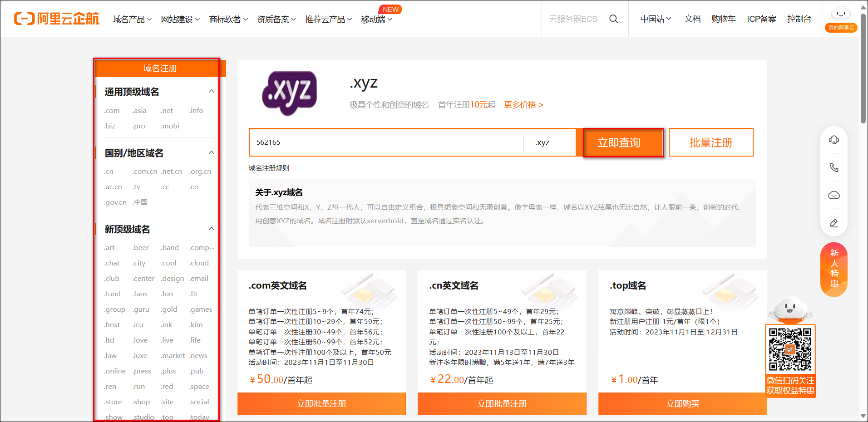Open the 更多价格 link

pyautogui.click(x=523, y=105)
